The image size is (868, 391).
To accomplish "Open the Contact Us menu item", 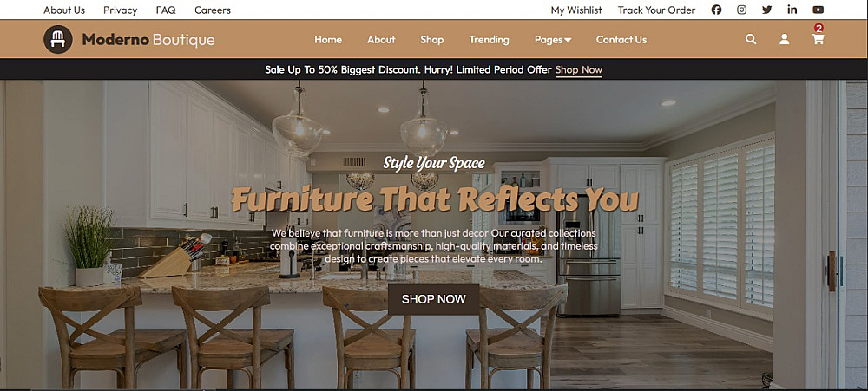I will (x=621, y=40).
